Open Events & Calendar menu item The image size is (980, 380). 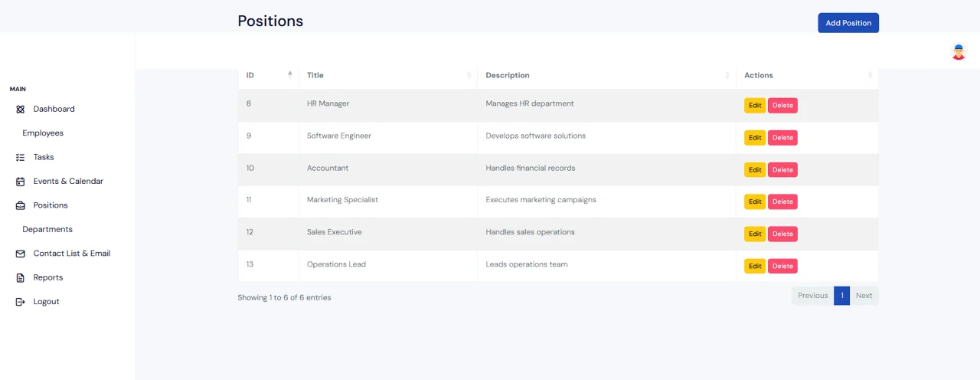click(x=68, y=182)
